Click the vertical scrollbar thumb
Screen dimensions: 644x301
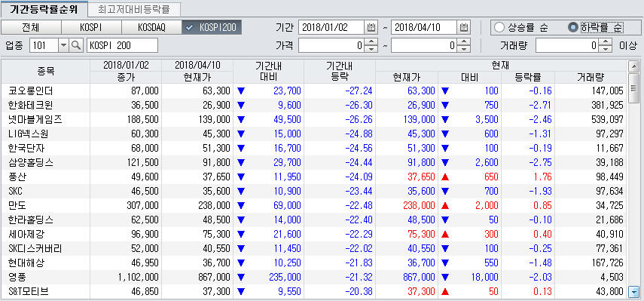coord(633,88)
